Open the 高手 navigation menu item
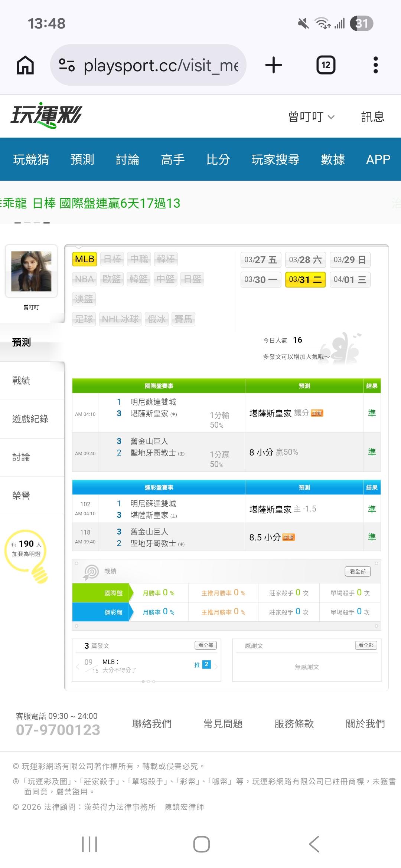Screen dimensions: 401x868 [173, 160]
